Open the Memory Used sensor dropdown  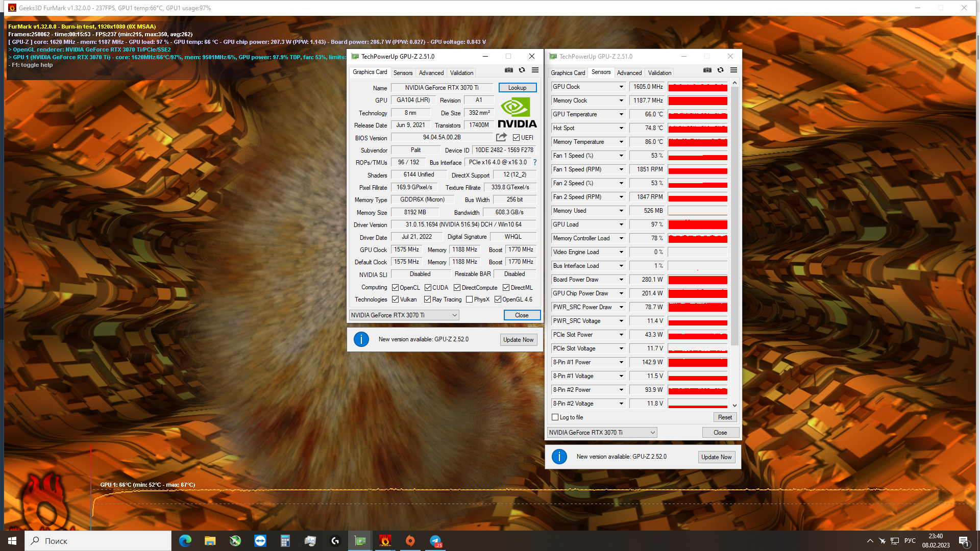[x=621, y=211]
